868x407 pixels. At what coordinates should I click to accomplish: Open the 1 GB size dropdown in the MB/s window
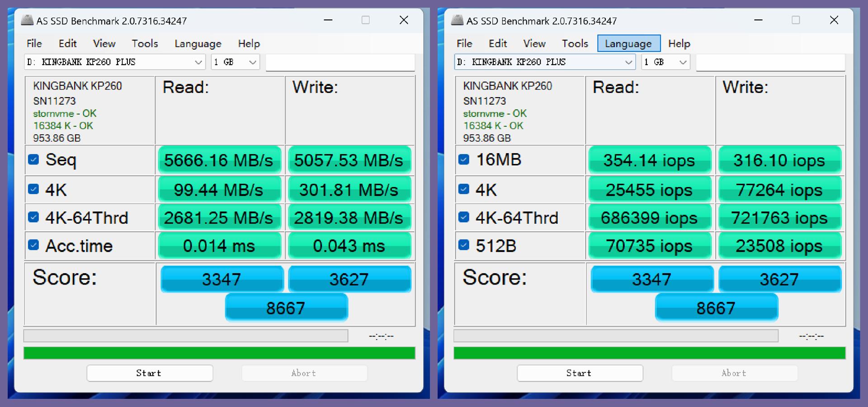(x=236, y=62)
